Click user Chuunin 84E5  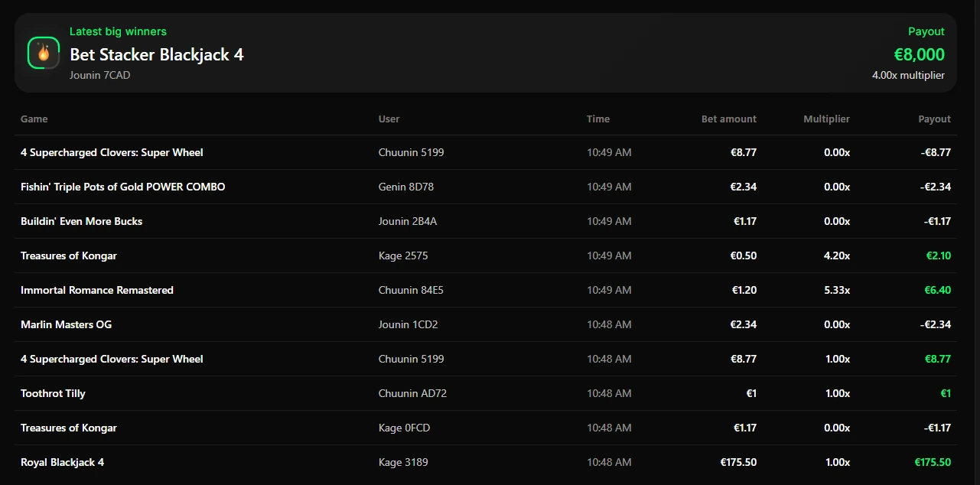(x=412, y=290)
